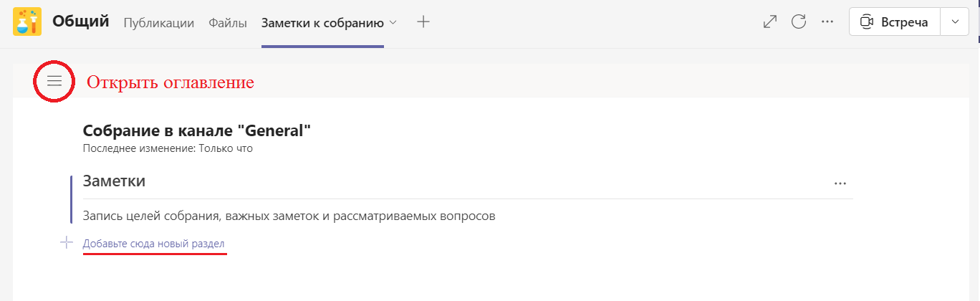Switch to the Файлы tab
The height and width of the screenshot is (301, 980).
(x=228, y=22)
